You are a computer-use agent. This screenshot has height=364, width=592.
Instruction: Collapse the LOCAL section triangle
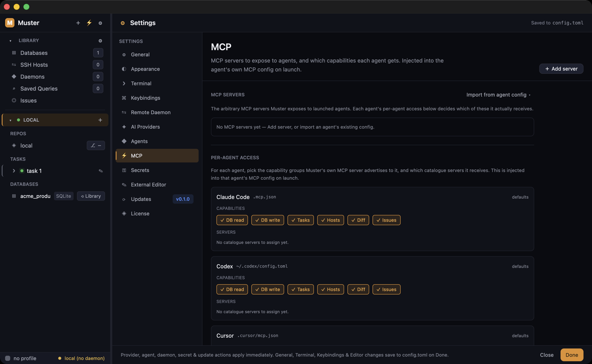pos(10,120)
